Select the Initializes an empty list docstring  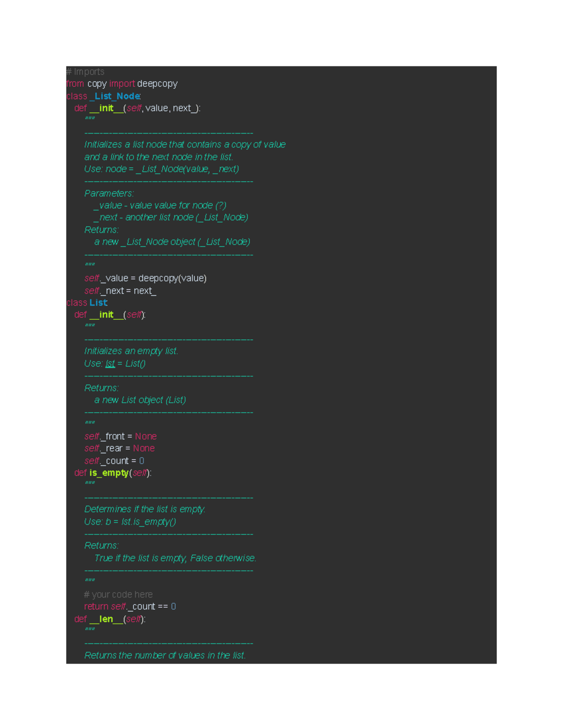(x=131, y=351)
